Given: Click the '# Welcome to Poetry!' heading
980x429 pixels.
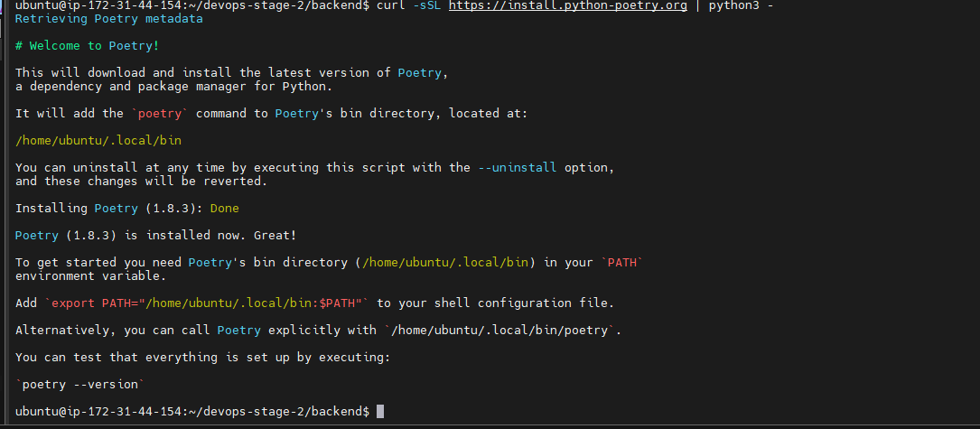Looking at the screenshot, I should pos(88,46).
